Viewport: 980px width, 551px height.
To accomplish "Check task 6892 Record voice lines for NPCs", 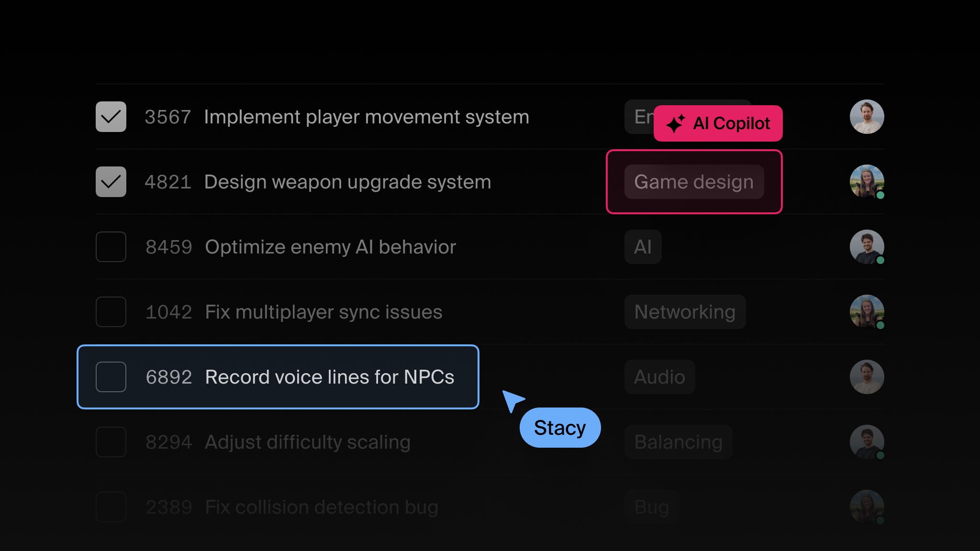I will pos(111,377).
